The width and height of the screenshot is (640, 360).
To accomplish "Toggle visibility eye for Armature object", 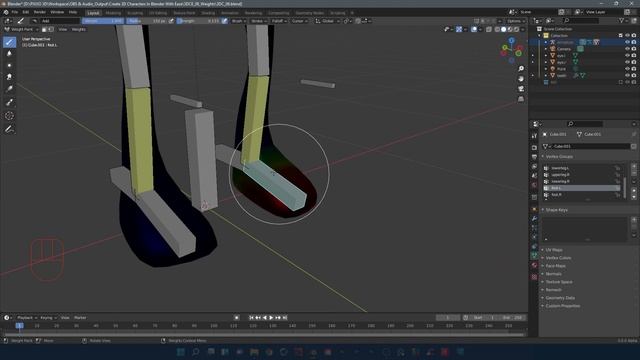I will [x=627, y=42].
